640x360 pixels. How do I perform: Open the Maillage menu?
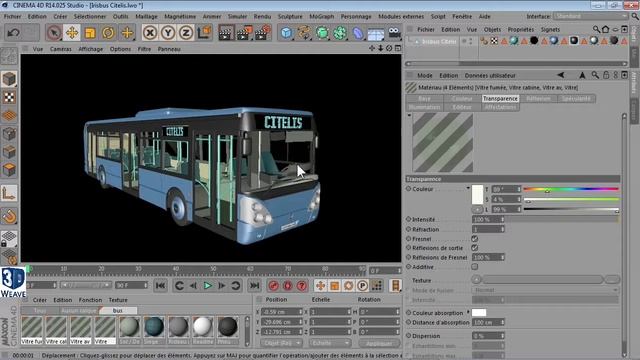[146, 16]
